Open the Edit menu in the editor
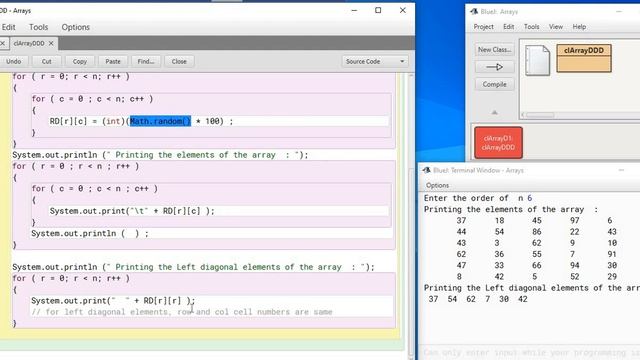 click(9, 27)
